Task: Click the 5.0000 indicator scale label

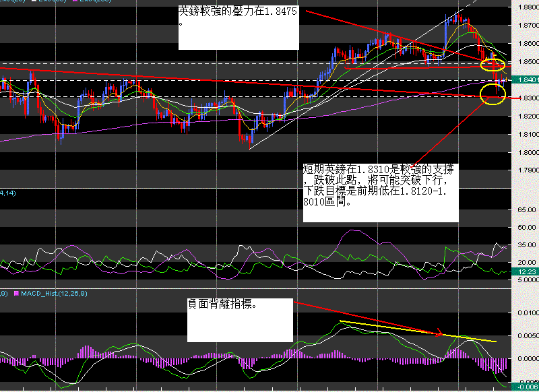Action: (528, 280)
